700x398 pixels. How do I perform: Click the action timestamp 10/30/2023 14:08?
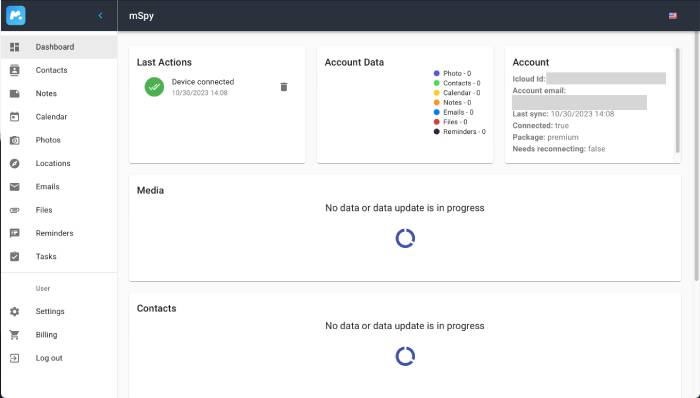(x=200, y=93)
